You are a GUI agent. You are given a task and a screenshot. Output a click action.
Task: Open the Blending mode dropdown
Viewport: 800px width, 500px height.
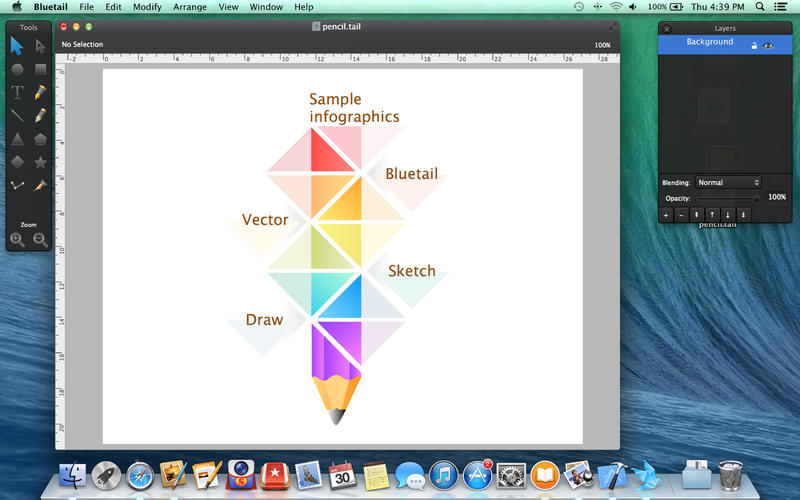point(728,183)
